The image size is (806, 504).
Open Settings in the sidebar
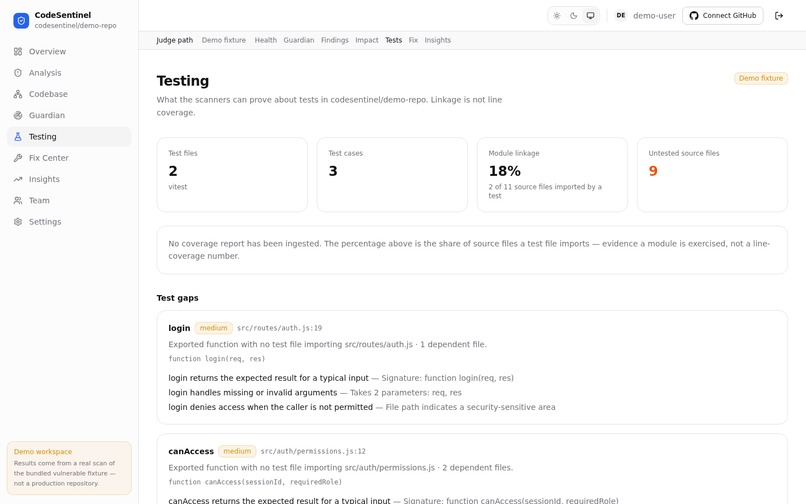pos(69,222)
